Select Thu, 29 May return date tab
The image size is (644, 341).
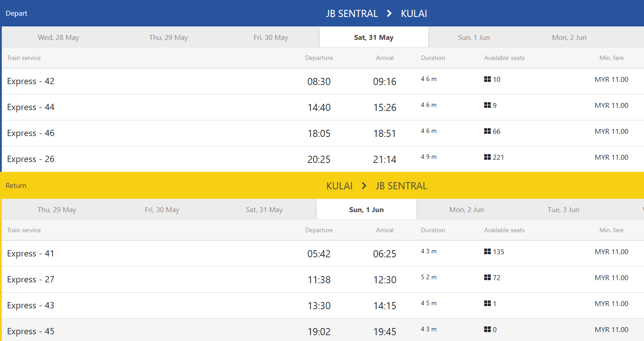tap(57, 210)
